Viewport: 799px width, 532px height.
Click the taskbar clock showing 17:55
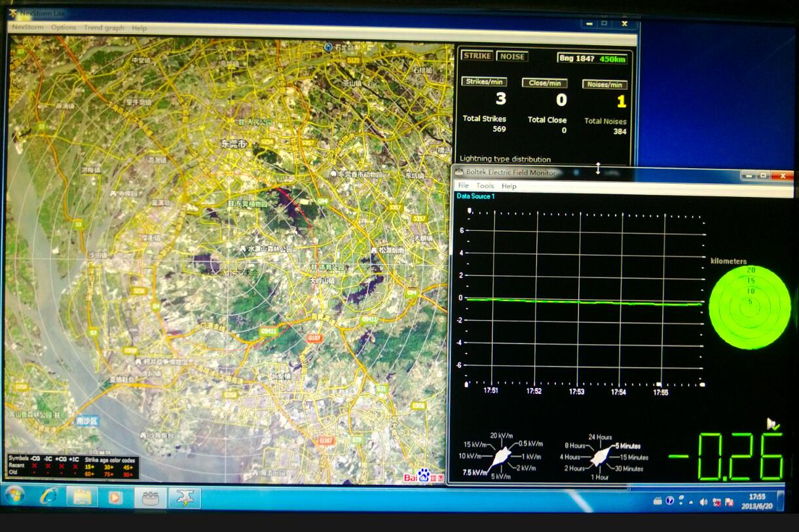pyautogui.click(x=756, y=501)
